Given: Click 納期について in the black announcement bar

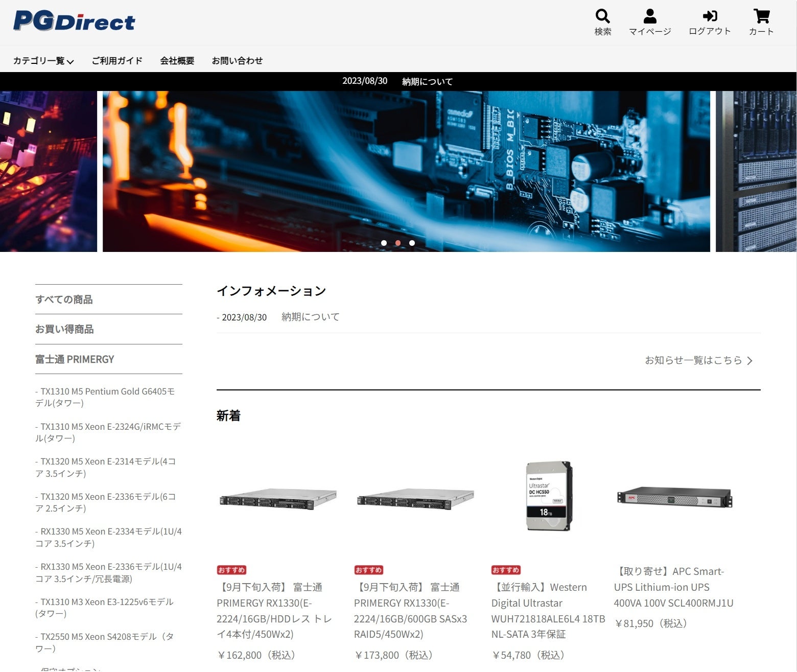Looking at the screenshot, I should pos(427,81).
